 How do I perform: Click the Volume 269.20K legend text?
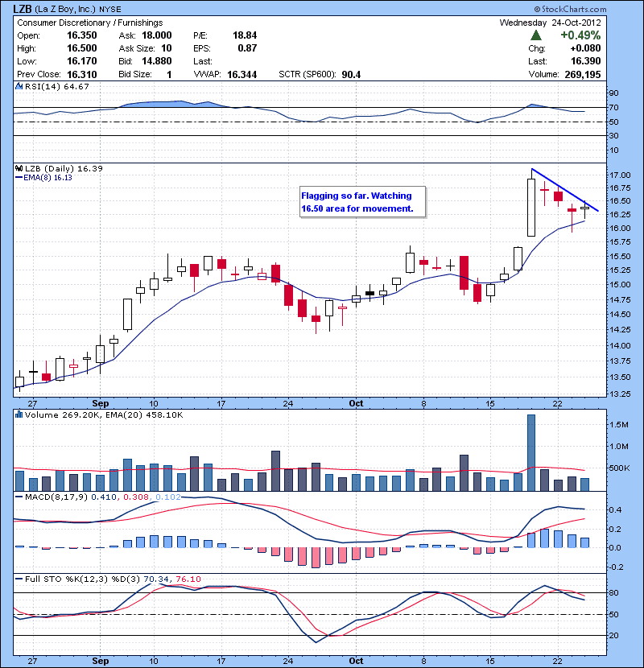click(63, 414)
